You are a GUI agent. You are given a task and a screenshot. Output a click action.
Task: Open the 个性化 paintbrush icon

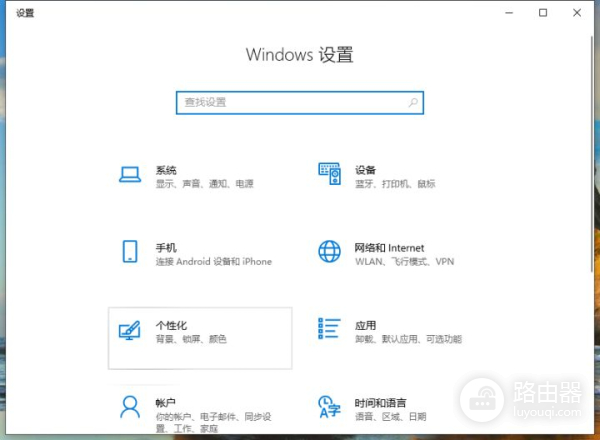(x=130, y=330)
